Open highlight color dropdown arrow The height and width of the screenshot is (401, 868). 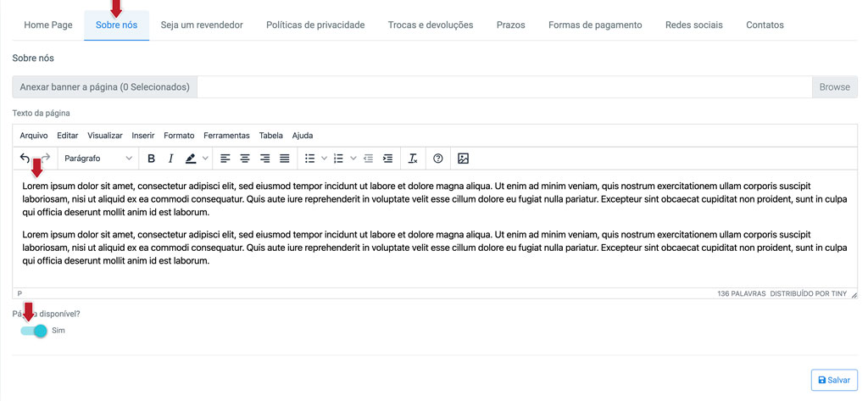tap(205, 159)
